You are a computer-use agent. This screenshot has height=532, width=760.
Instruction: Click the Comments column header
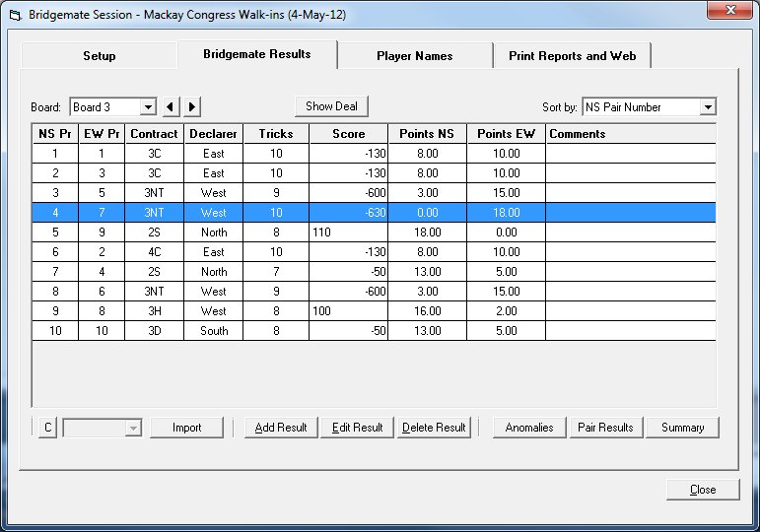click(x=631, y=134)
